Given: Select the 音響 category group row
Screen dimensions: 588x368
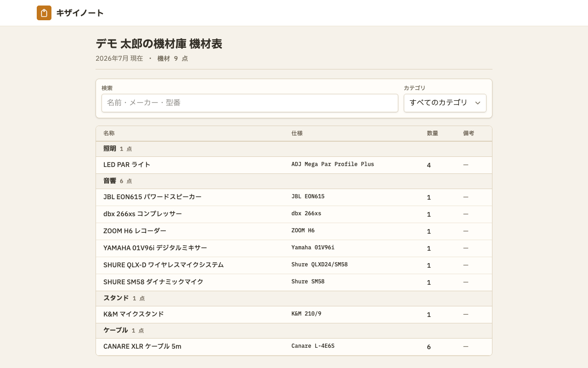Looking at the screenshot, I should pos(294,181).
